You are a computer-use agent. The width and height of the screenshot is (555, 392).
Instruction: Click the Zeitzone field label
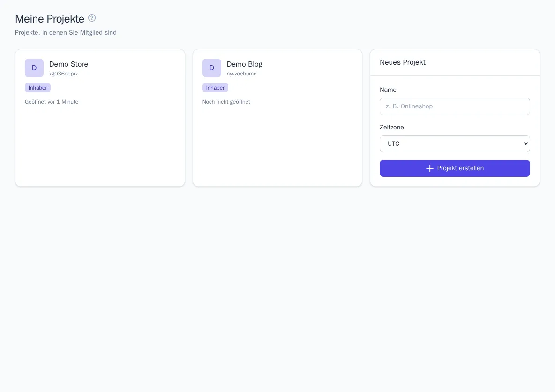coord(392,127)
